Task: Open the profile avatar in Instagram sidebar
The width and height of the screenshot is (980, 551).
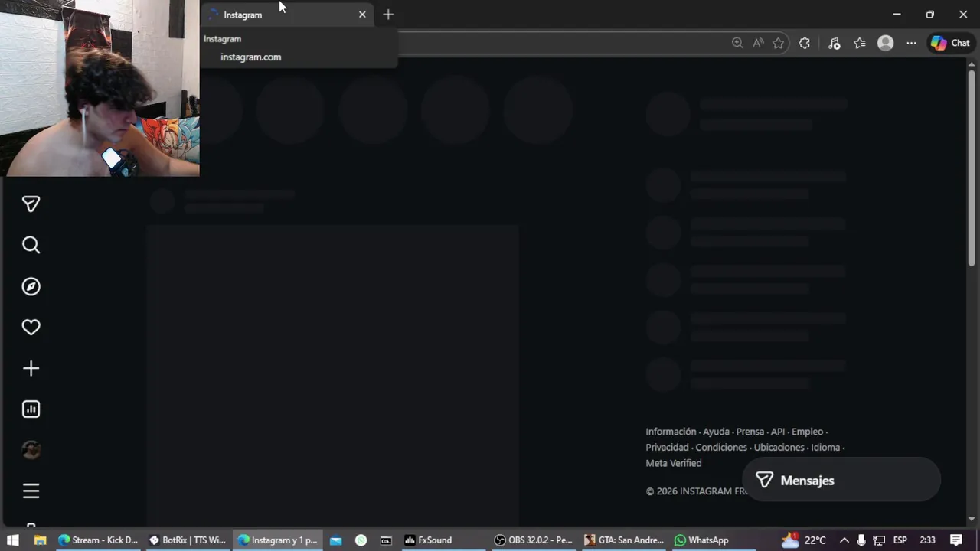Action: pos(31,450)
